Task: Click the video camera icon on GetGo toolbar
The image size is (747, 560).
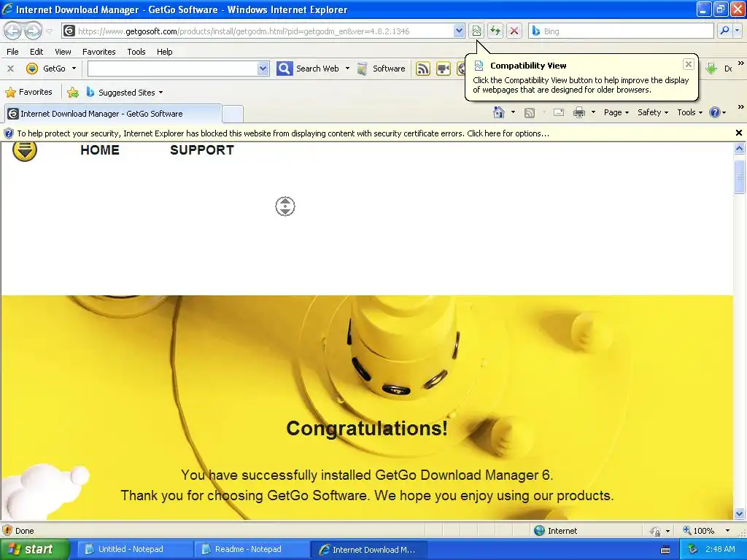Action: (444, 69)
